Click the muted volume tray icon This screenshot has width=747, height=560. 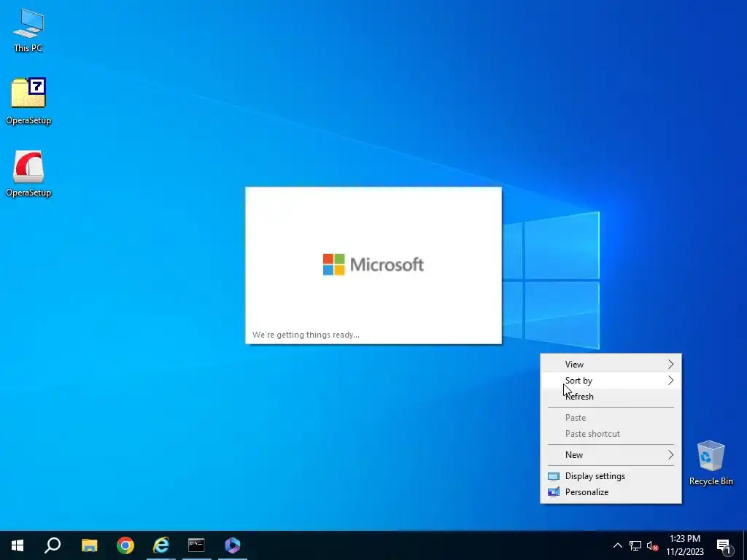coord(652,545)
